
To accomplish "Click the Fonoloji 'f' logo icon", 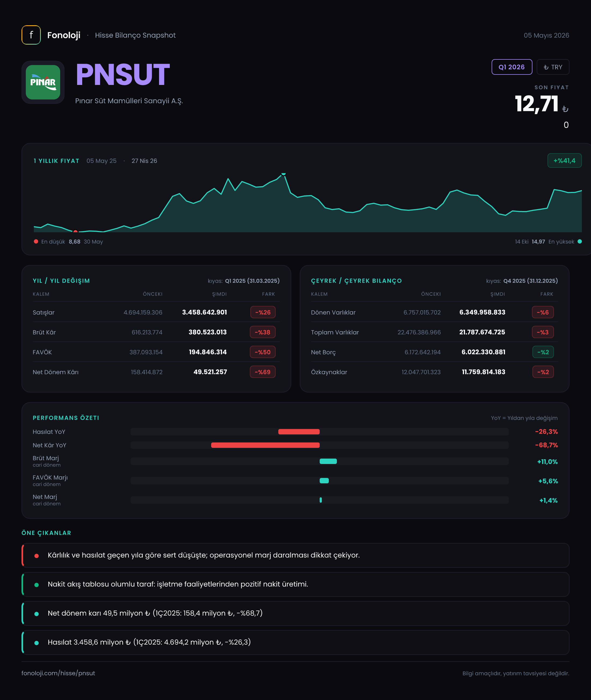I will pos(31,35).
